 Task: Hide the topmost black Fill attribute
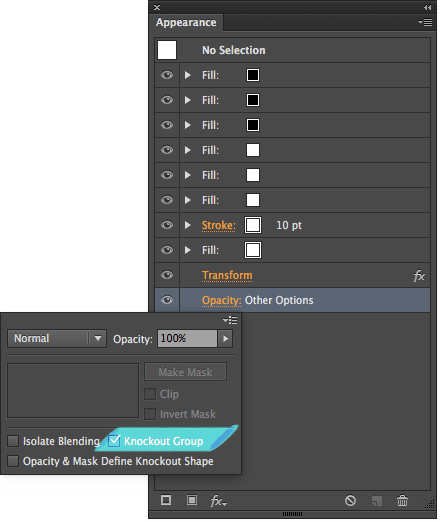click(167, 75)
